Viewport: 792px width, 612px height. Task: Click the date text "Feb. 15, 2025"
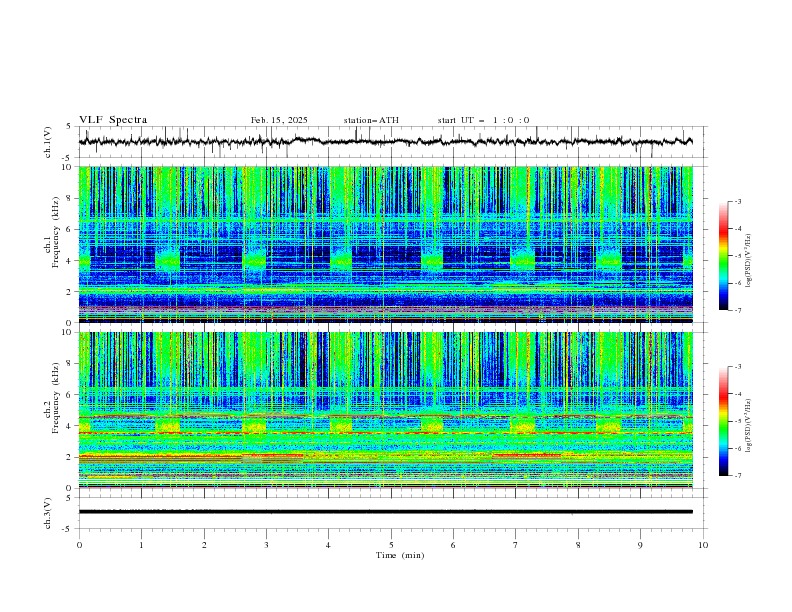coord(279,120)
